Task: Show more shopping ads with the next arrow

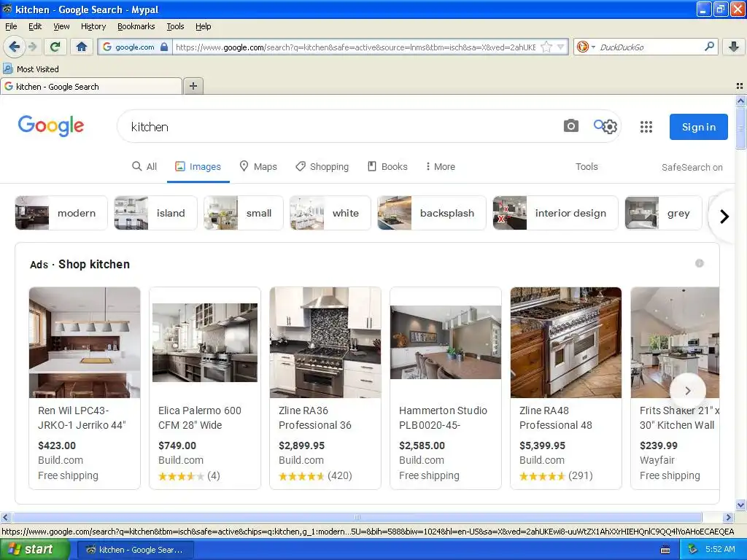Action: click(x=687, y=391)
